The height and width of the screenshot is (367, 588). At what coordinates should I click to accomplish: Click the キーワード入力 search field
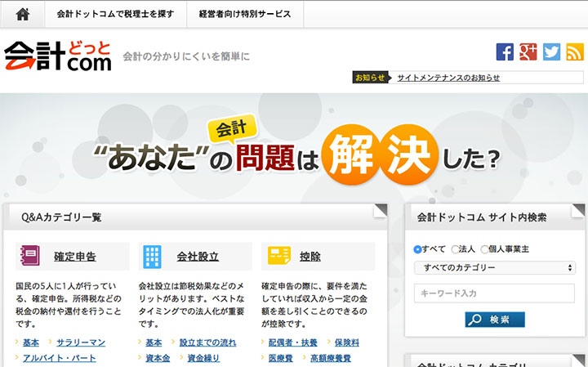pos(494,293)
